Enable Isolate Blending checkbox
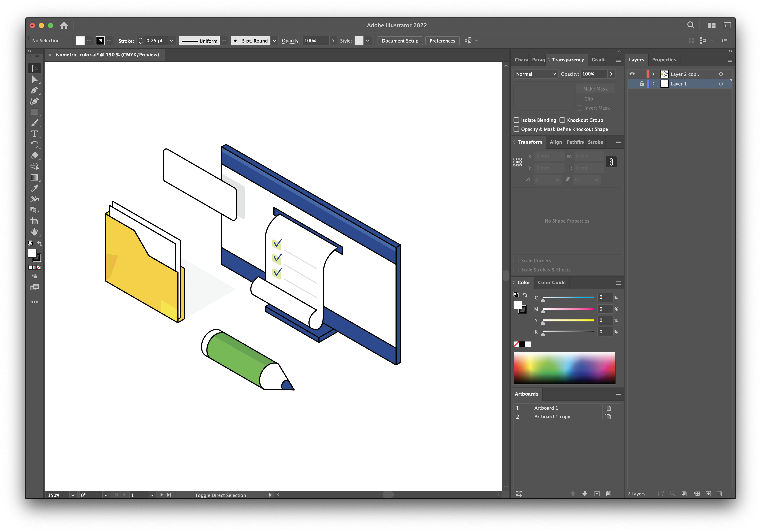The image size is (761, 532). tap(516, 120)
